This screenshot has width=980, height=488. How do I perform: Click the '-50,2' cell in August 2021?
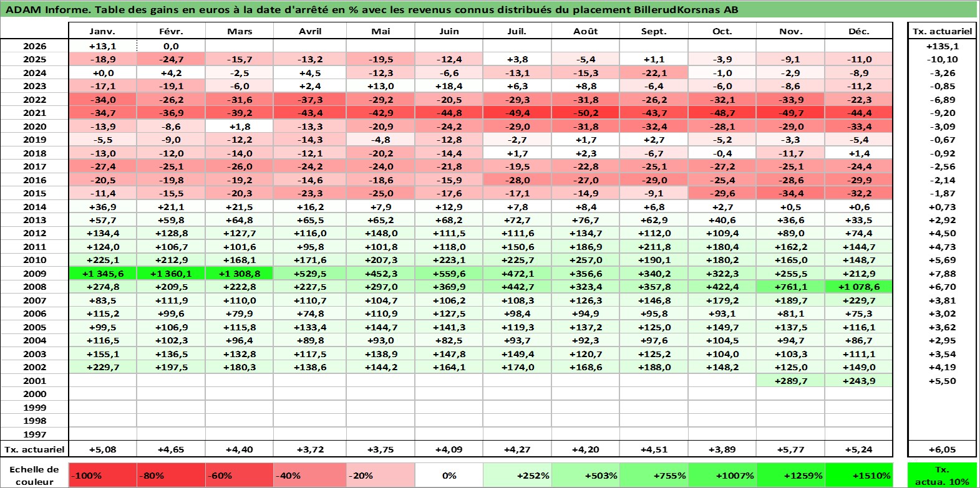tap(586, 113)
